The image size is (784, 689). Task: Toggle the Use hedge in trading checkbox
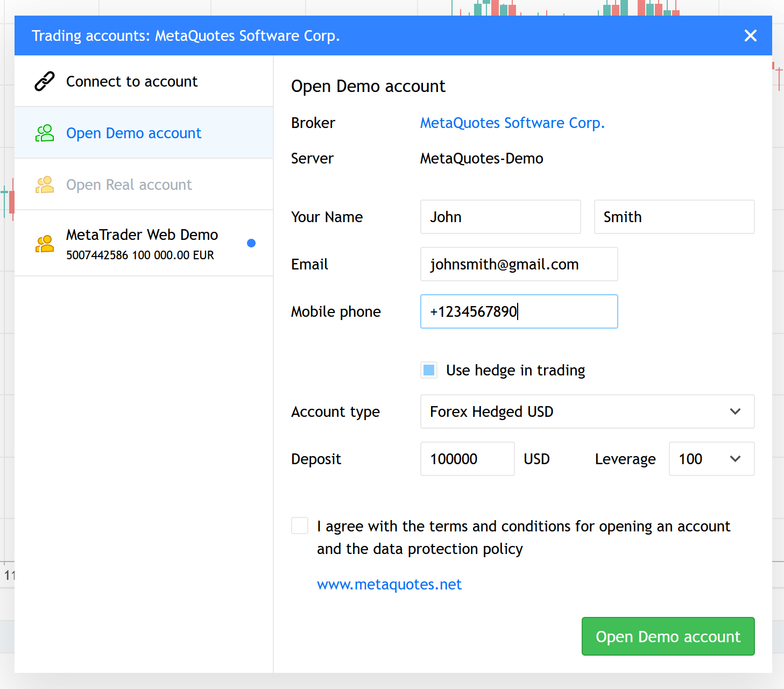(x=429, y=370)
